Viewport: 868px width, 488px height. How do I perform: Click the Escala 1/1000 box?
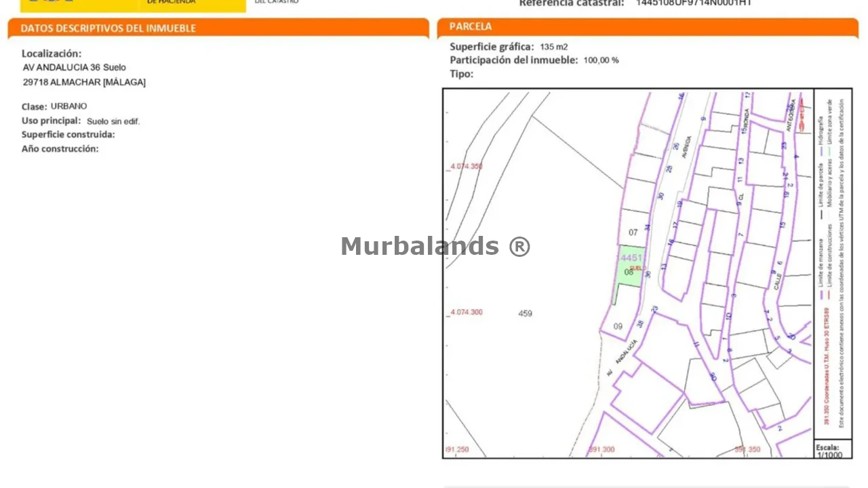click(832, 451)
